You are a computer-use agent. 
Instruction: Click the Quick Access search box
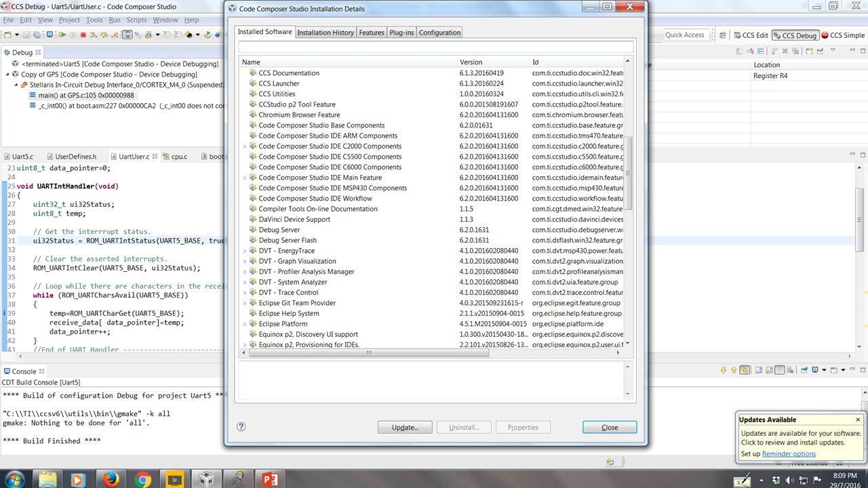[685, 35]
